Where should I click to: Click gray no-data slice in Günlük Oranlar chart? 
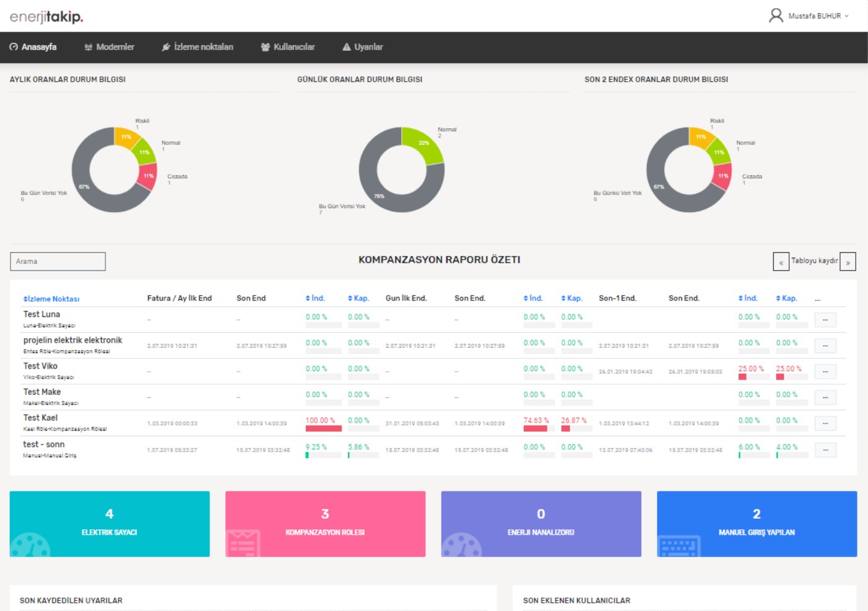pyautogui.click(x=379, y=195)
